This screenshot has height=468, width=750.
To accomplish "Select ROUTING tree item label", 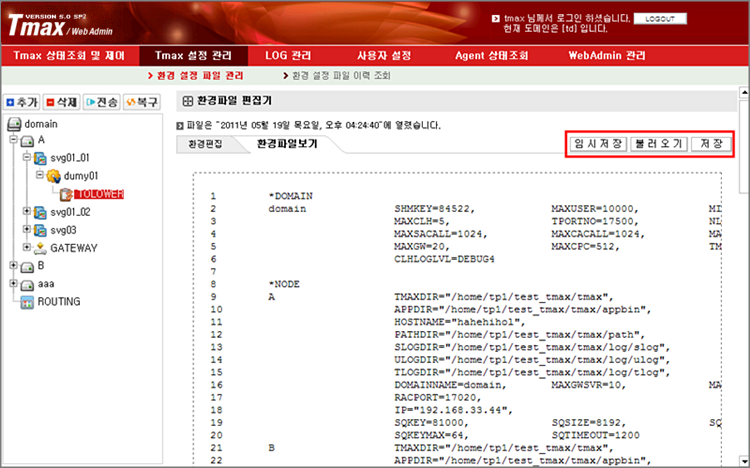I will (59, 302).
